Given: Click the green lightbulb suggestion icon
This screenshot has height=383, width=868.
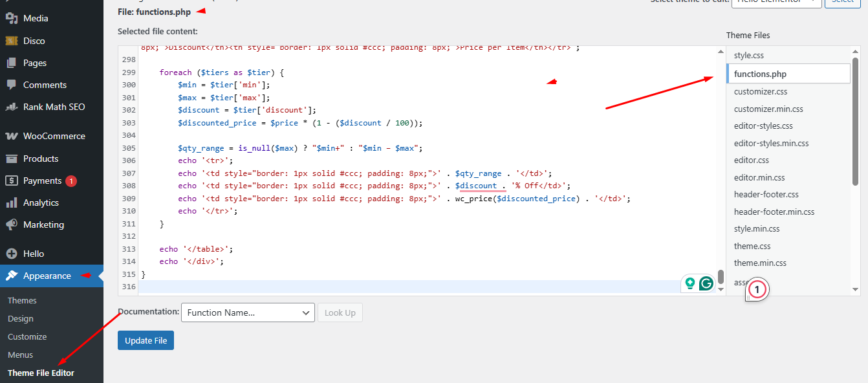Looking at the screenshot, I should (690, 283).
